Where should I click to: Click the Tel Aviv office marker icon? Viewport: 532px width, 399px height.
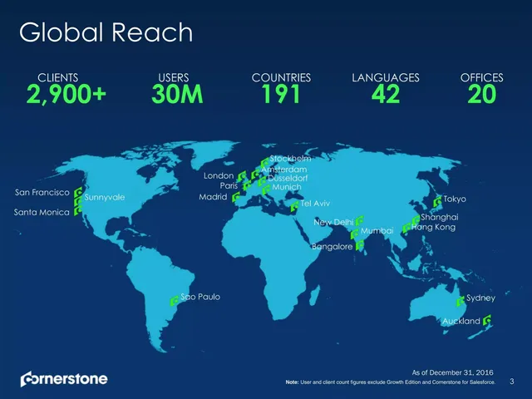point(294,206)
